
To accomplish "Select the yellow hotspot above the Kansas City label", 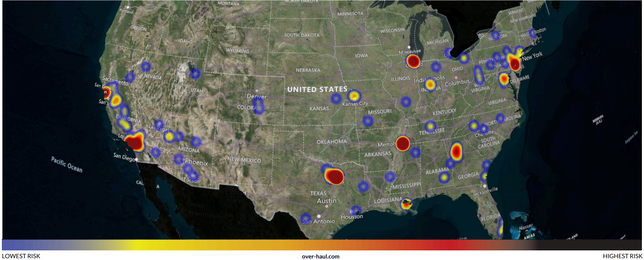I will (x=354, y=96).
